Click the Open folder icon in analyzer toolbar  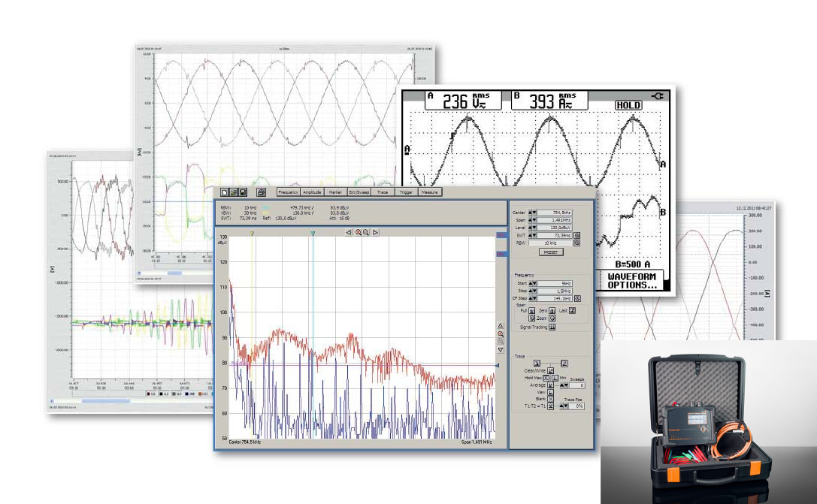[x=234, y=192]
